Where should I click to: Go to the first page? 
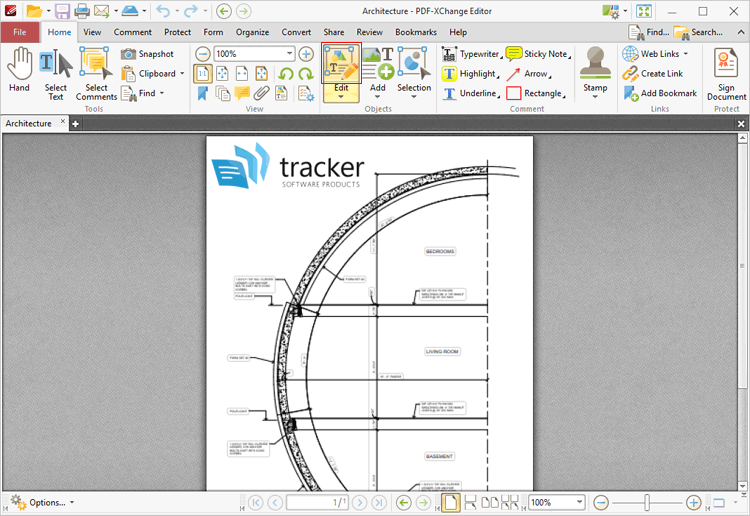pyautogui.click(x=255, y=503)
